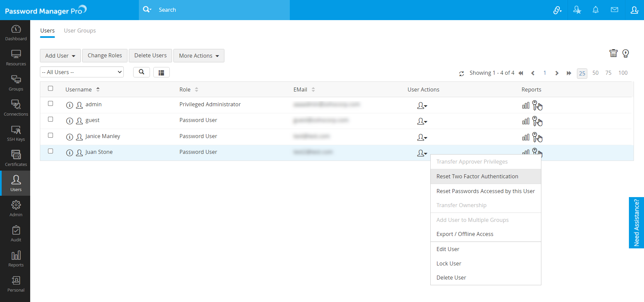The width and height of the screenshot is (644, 302).
Task: Open the Dashboard sidebar icon
Action: pos(16,33)
